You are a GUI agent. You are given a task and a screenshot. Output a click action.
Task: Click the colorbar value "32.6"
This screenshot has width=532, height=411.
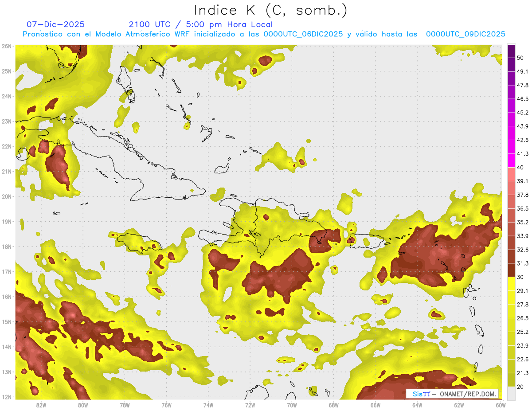(x=523, y=250)
